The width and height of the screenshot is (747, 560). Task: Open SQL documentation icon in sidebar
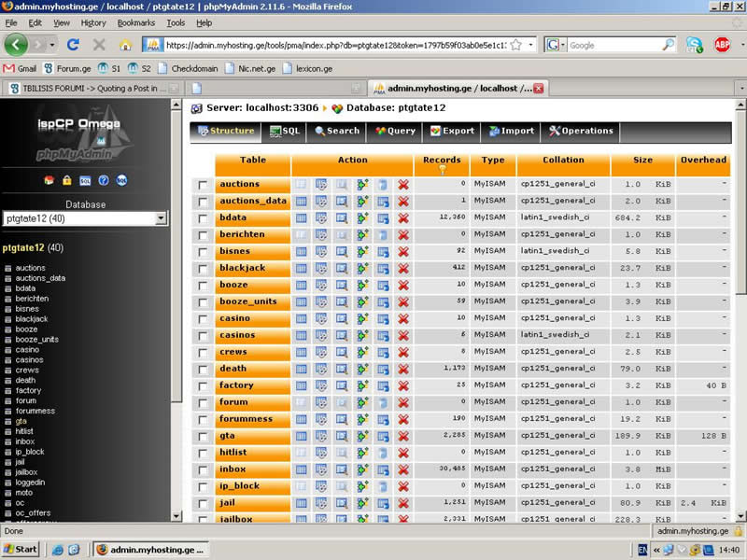point(121,180)
